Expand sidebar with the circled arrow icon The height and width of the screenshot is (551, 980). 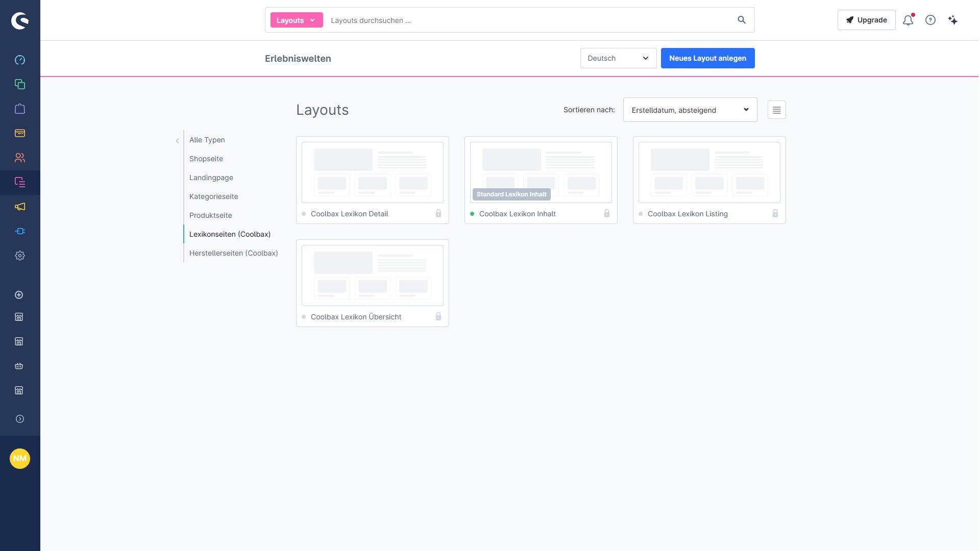coord(20,419)
